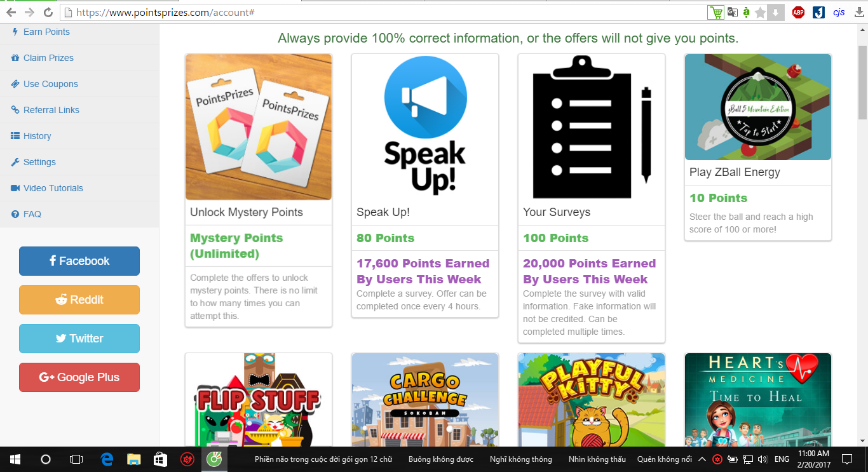Click 'Buông không được' on the taskbar
The height and width of the screenshot is (472, 868).
coord(441,459)
